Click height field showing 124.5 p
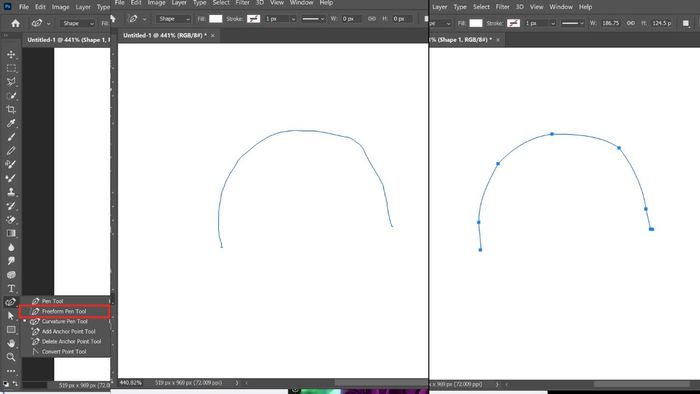Viewport: 700px width, 394px height. (x=661, y=23)
